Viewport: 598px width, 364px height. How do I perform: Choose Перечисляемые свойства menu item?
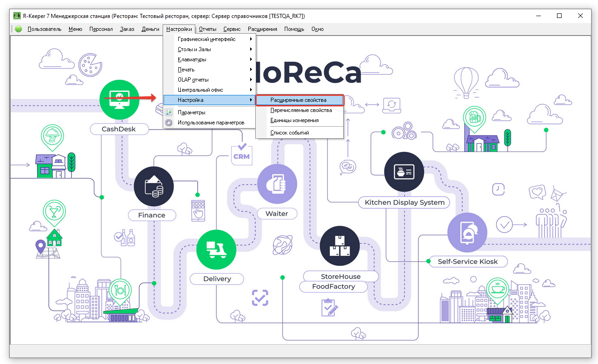pos(301,110)
